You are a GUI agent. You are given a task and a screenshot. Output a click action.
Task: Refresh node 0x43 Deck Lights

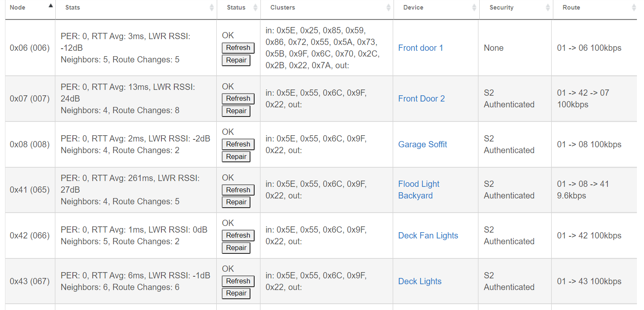point(238,281)
